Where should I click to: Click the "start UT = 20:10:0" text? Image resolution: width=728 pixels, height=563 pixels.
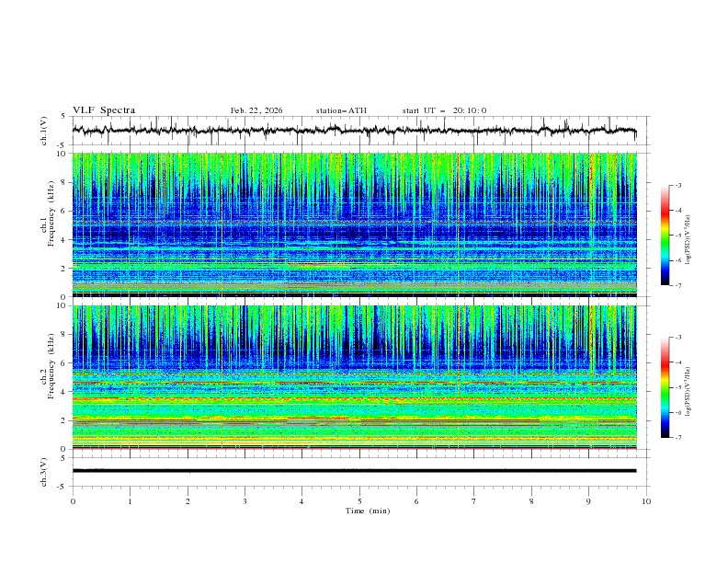[444, 110]
